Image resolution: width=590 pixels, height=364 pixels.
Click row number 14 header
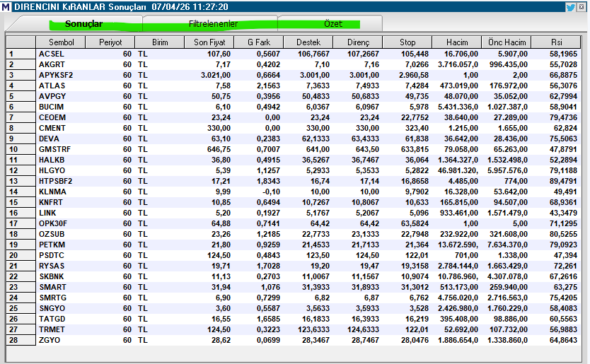coord(21,192)
